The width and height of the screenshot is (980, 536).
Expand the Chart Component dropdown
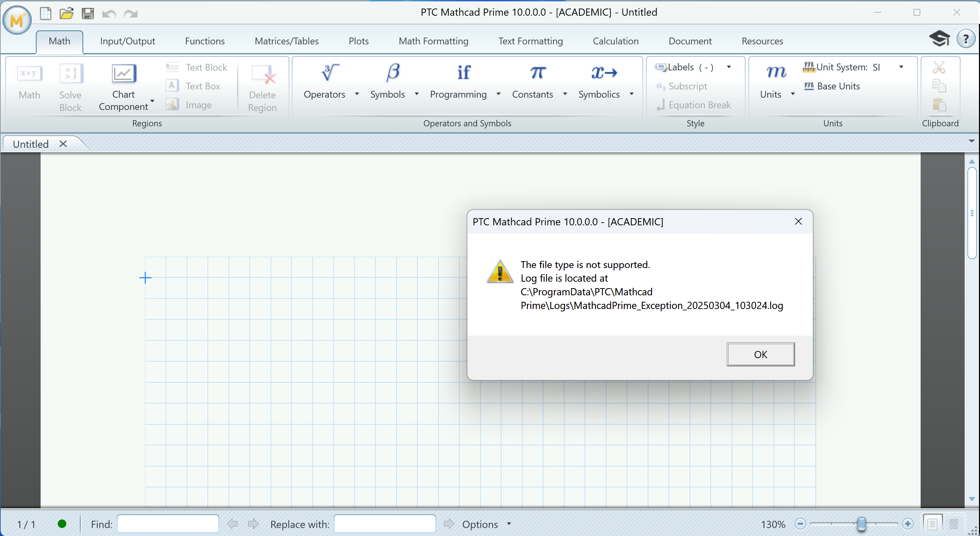153,102
